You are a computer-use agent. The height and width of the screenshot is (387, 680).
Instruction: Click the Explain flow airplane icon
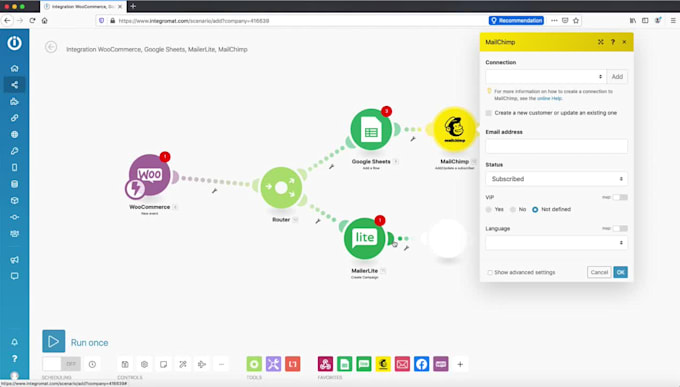pyautogui.click(x=202, y=364)
